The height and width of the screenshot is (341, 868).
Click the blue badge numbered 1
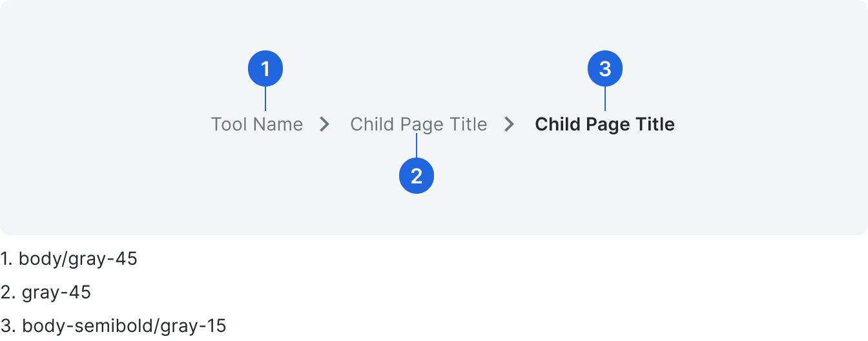(x=265, y=68)
